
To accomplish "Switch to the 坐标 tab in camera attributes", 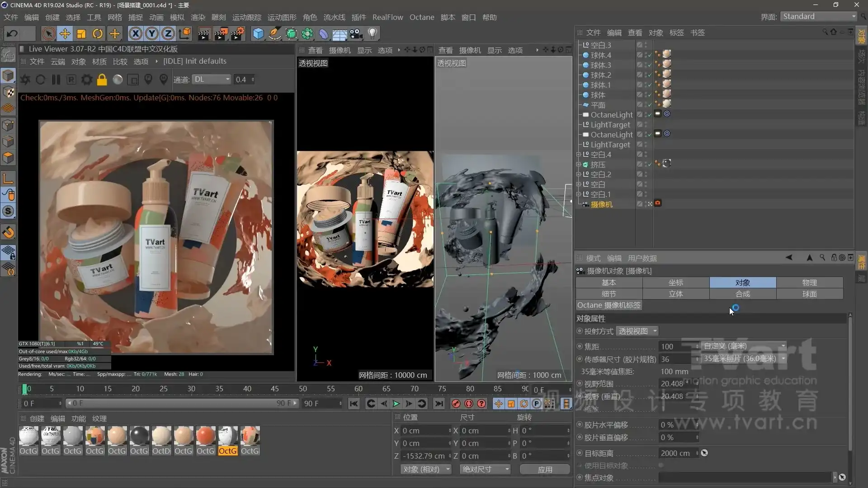I will tap(676, 282).
